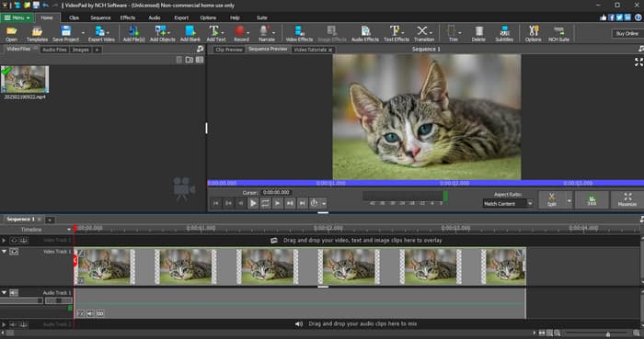This screenshot has width=644, height=339.
Task: Toggle the link icon on audio clip
Action: tap(99, 313)
